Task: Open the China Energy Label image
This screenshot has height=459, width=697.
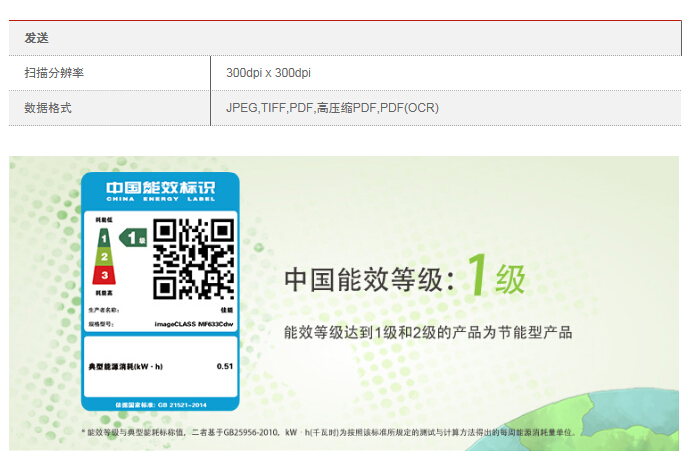Action: click(160, 291)
